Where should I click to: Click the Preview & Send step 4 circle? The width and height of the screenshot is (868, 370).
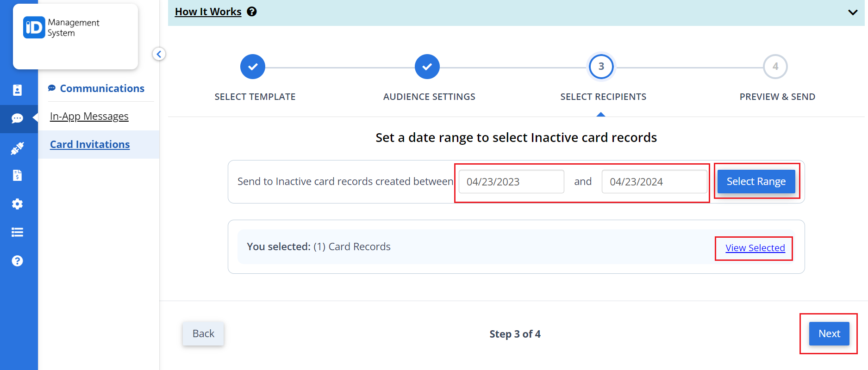(x=775, y=67)
